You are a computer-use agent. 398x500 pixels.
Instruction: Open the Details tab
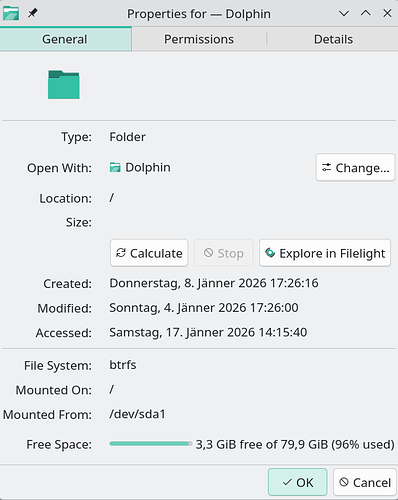point(333,39)
